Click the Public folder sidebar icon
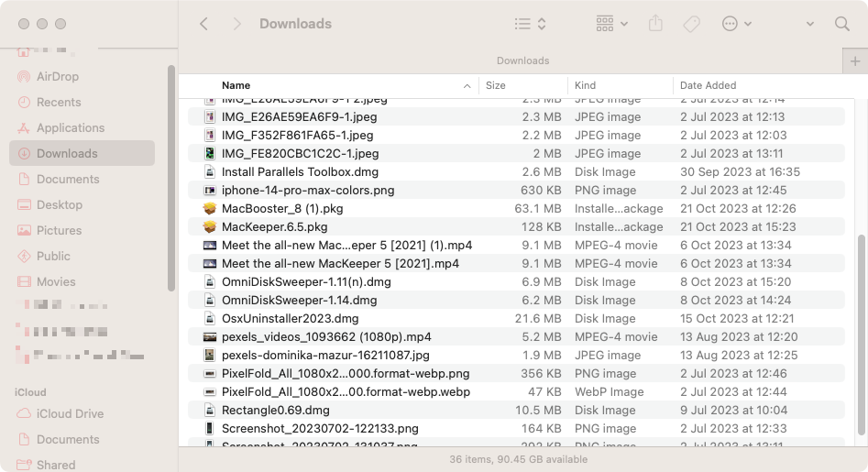This screenshot has height=472, width=868. (x=24, y=257)
